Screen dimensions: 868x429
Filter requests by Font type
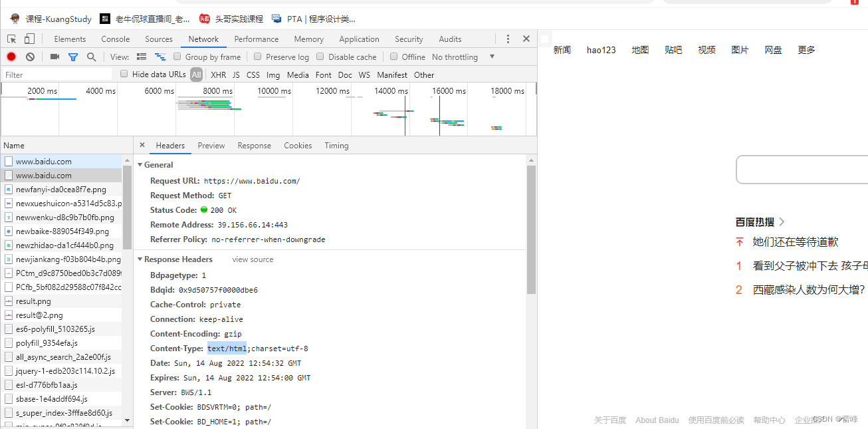(x=324, y=75)
